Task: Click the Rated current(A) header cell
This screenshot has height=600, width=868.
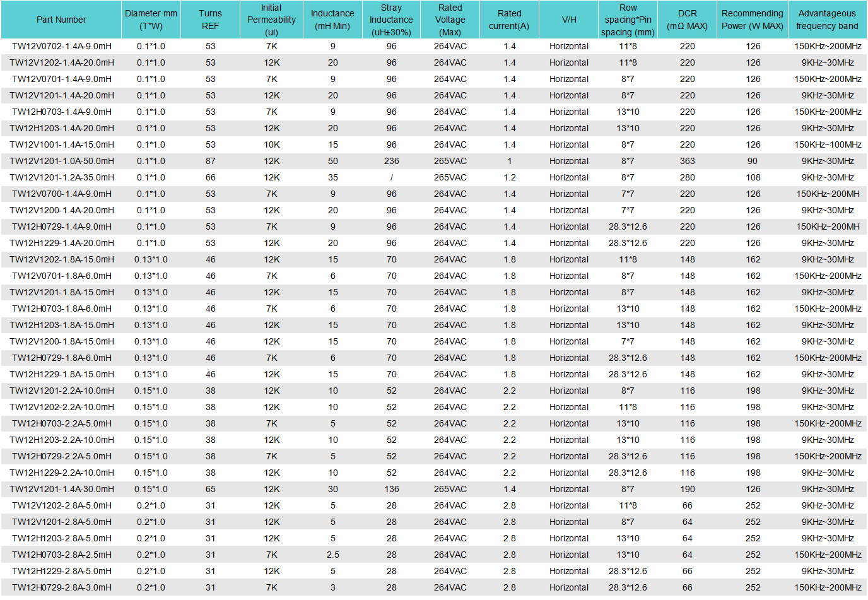Action: coord(509,20)
